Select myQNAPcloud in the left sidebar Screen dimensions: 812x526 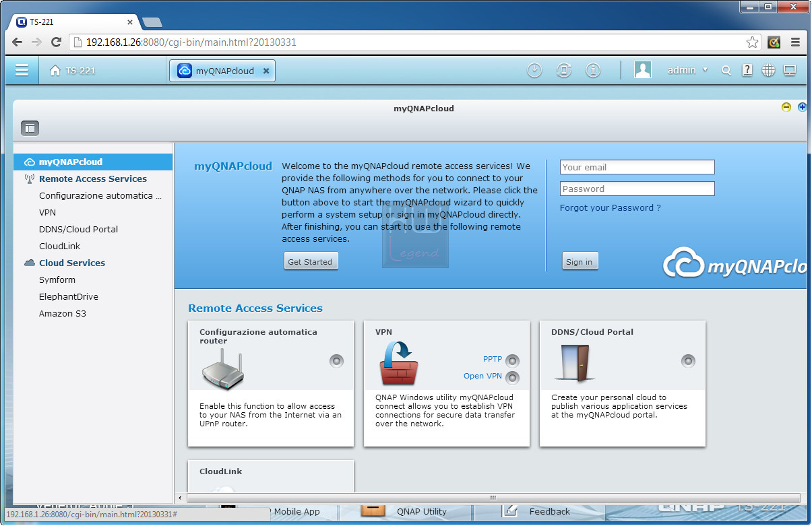[93, 162]
